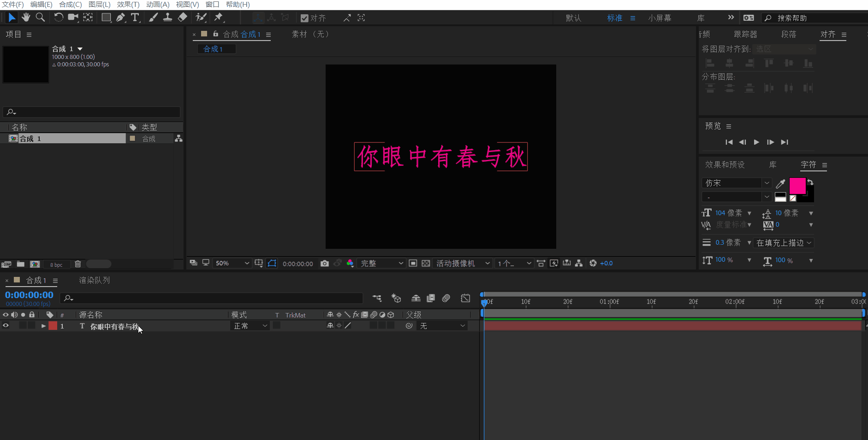Select the Rotation tool

(59, 18)
